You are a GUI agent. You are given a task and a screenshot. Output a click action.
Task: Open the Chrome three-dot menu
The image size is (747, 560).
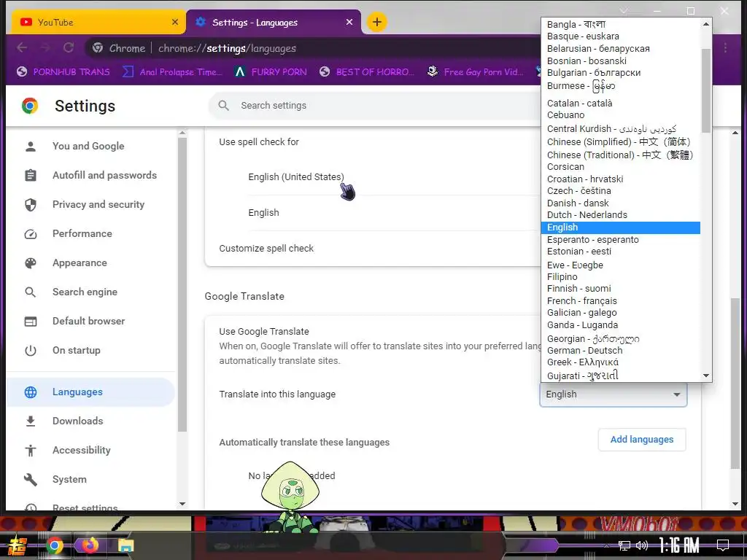[x=725, y=47]
